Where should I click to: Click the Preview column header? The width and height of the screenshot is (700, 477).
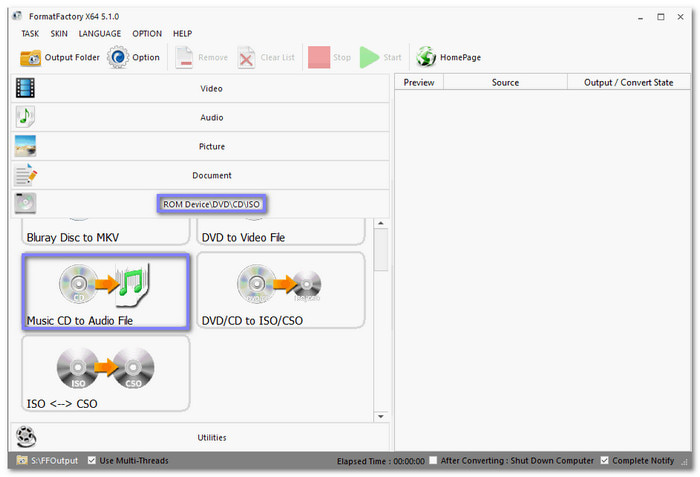coord(419,82)
